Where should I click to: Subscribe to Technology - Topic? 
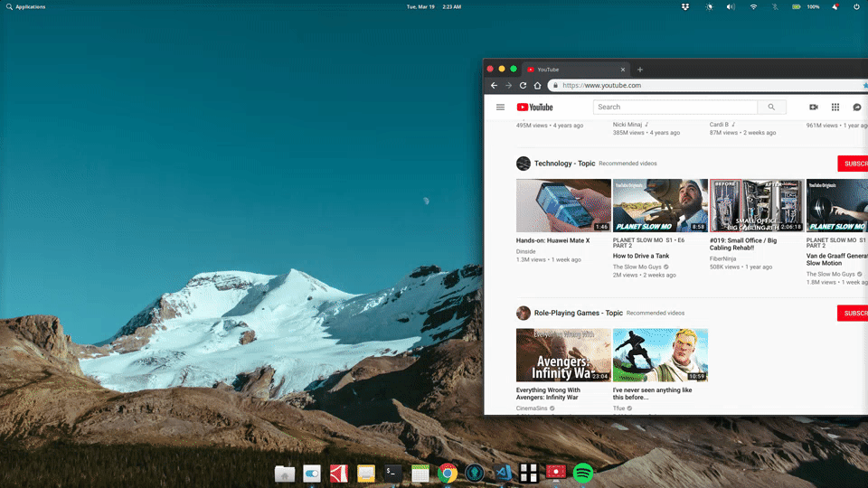coord(853,164)
